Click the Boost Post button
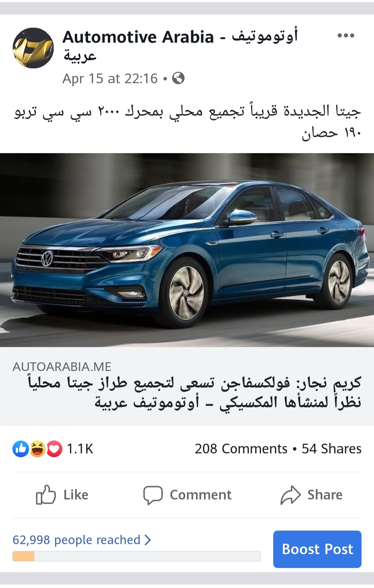374x588 pixels. (317, 549)
